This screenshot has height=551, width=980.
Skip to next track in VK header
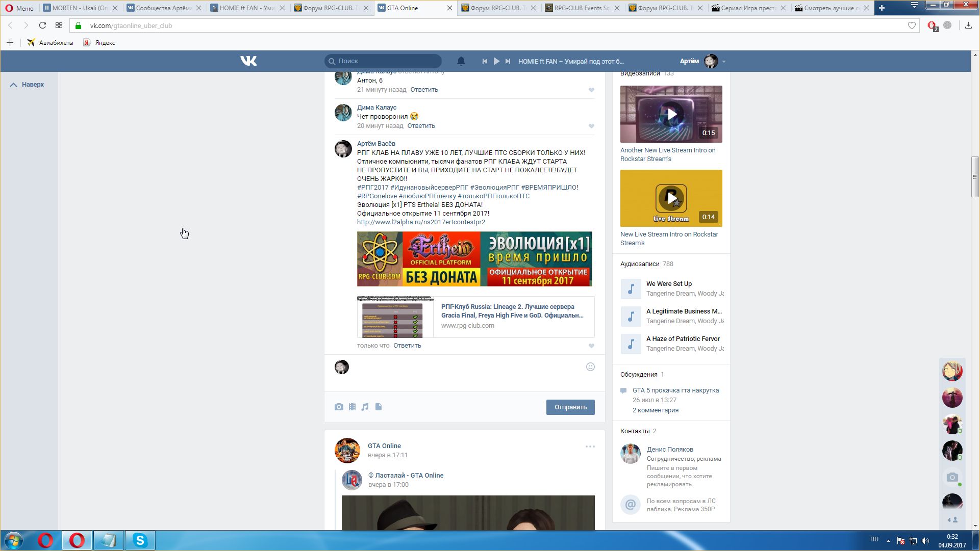(x=508, y=61)
